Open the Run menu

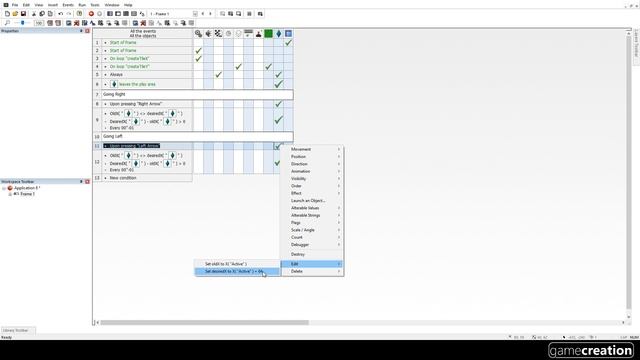82,5
